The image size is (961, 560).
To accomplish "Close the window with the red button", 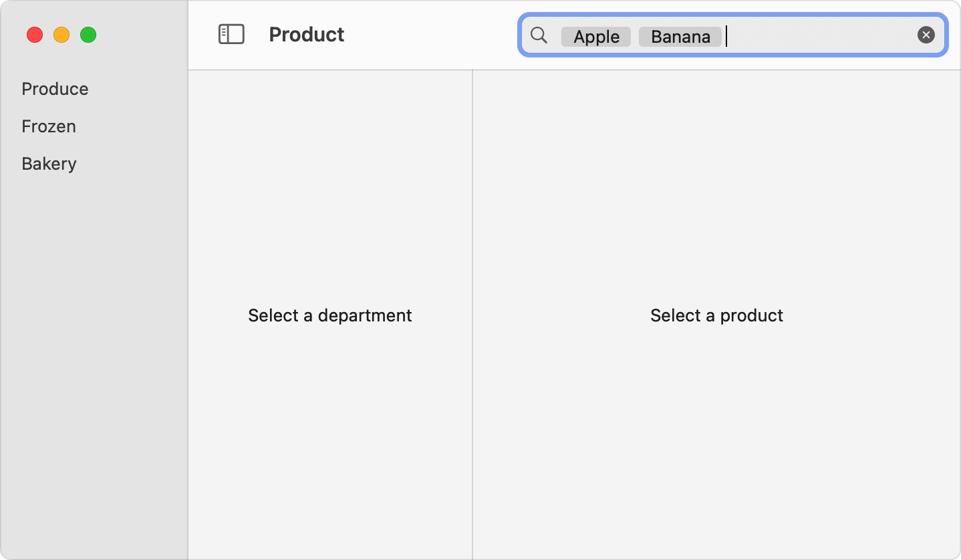I will [x=35, y=35].
